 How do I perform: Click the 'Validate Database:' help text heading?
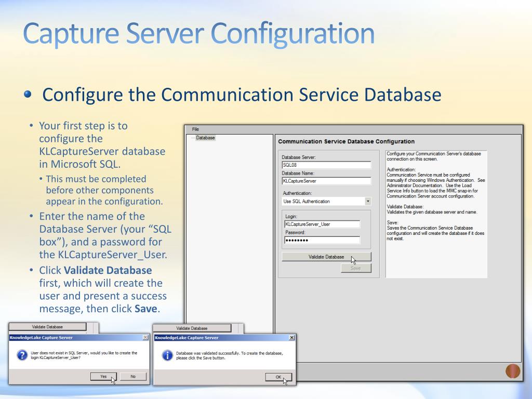(405, 207)
